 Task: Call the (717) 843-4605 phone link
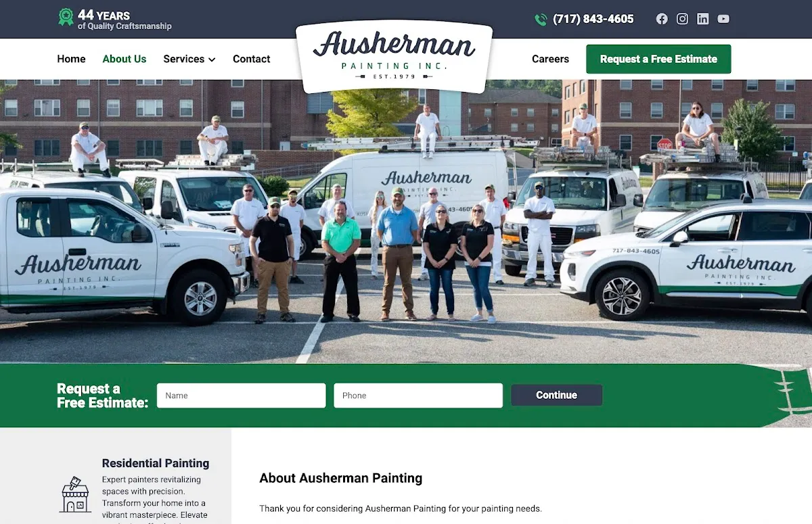point(593,19)
